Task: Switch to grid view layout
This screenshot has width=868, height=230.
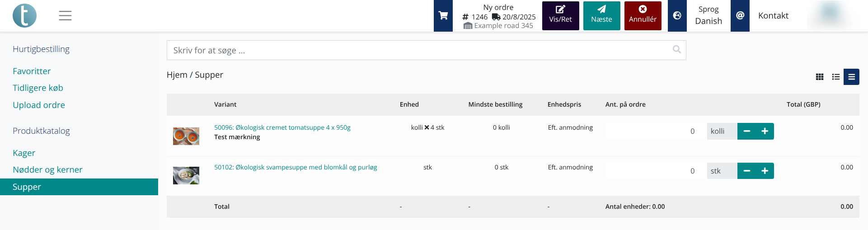Action: click(x=819, y=77)
